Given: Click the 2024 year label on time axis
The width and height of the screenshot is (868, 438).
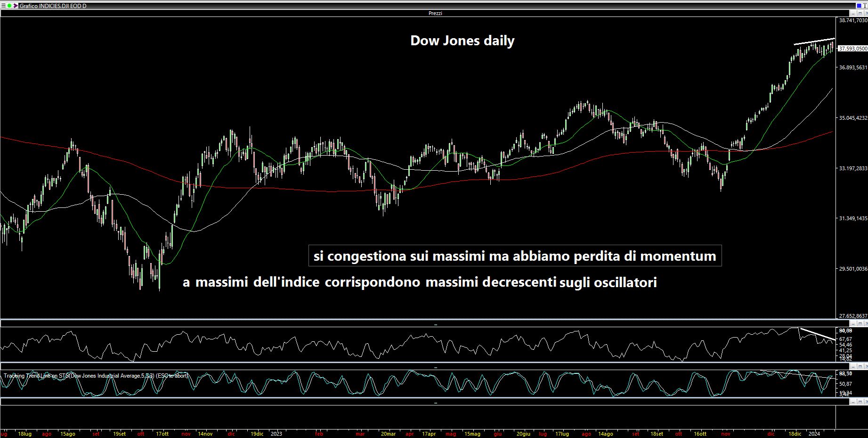Looking at the screenshot, I should pos(814,434).
